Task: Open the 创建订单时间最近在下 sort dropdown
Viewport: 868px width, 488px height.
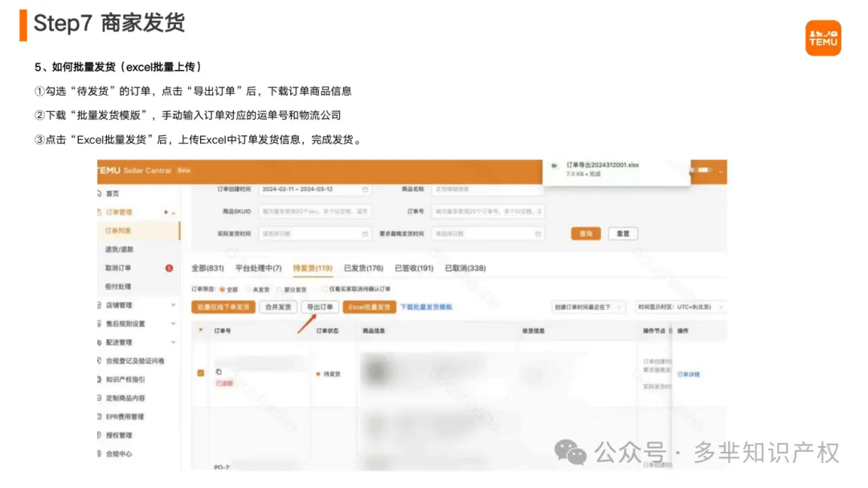Action: click(588, 307)
